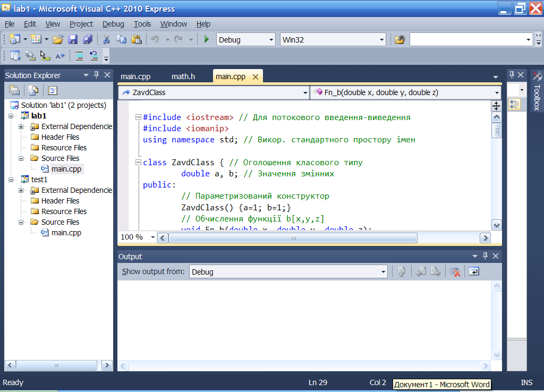Toggle auto-hide pin on Output panel
This screenshot has width=544, height=392.
pyautogui.click(x=485, y=256)
